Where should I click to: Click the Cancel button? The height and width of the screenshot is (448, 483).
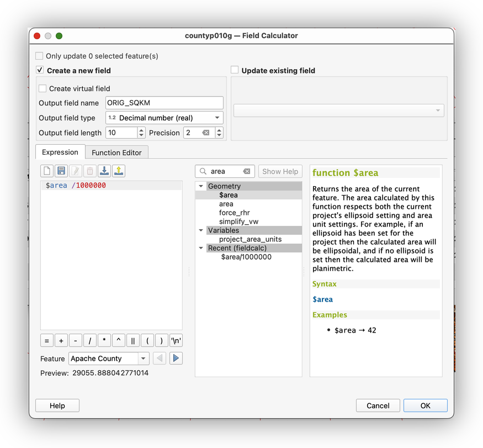(378, 405)
